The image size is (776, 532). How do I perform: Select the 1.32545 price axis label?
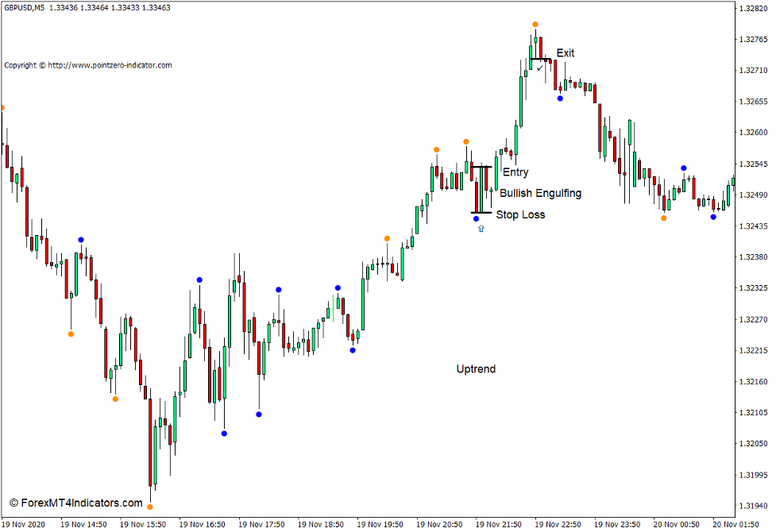click(x=753, y=164)
